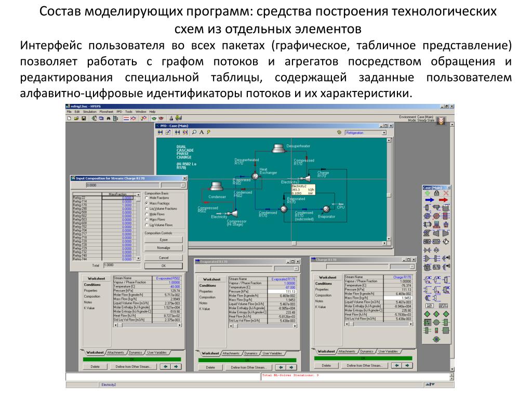Switch to Dynamics tab in Charge R170 window
Image resolution: width=532 pixels, height=399 pixels.
coord(367,351)
